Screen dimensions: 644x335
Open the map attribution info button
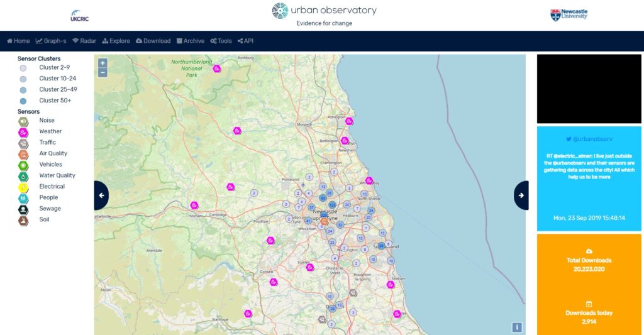[x=517, y=327]
